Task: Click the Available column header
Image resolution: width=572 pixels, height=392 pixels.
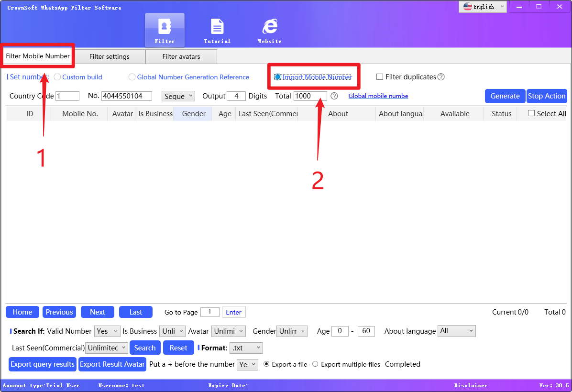Action: (454, 114)
